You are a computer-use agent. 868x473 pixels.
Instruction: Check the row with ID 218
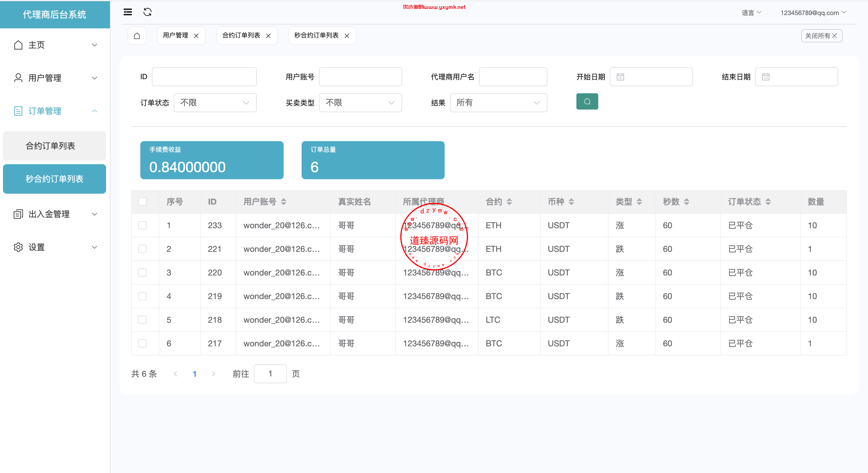[142, 319]
